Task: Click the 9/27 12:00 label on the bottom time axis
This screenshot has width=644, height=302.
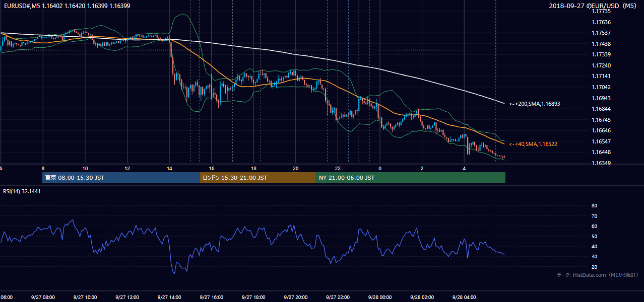Action: click(127, 297)
